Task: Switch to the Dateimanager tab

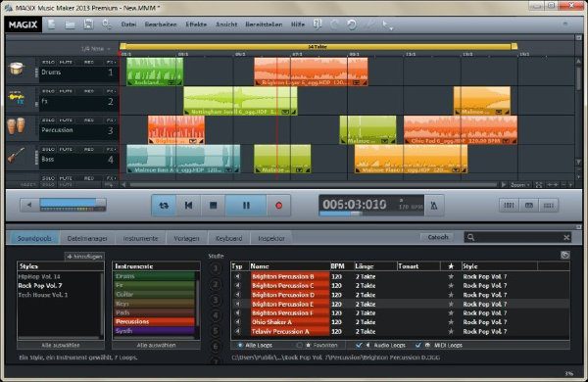Action: coord(87,238)
